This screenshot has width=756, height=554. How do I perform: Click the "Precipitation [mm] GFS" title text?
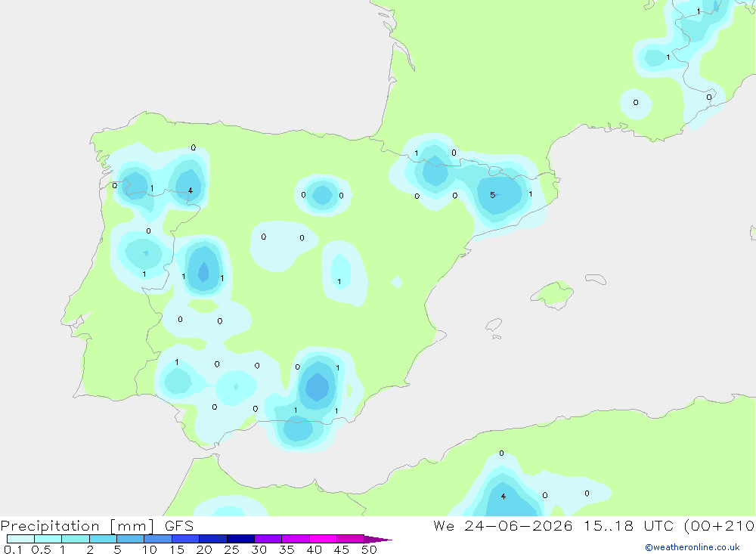(97, 526)
